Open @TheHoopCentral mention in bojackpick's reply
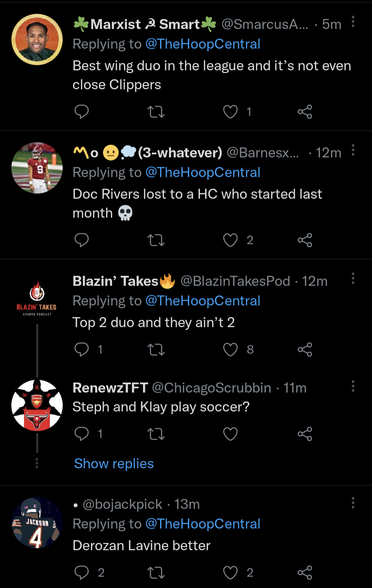Screen dimensions: 372x588 203,524
